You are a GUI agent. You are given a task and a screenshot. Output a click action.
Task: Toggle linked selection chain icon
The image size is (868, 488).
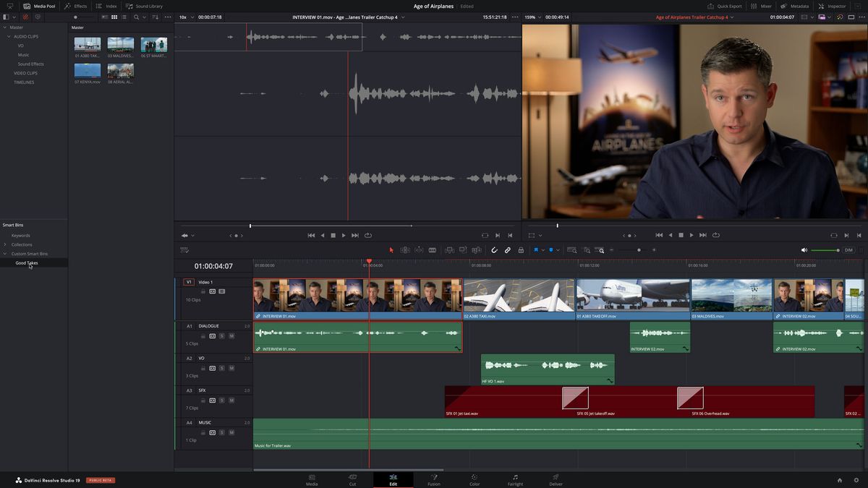(508, 250)
